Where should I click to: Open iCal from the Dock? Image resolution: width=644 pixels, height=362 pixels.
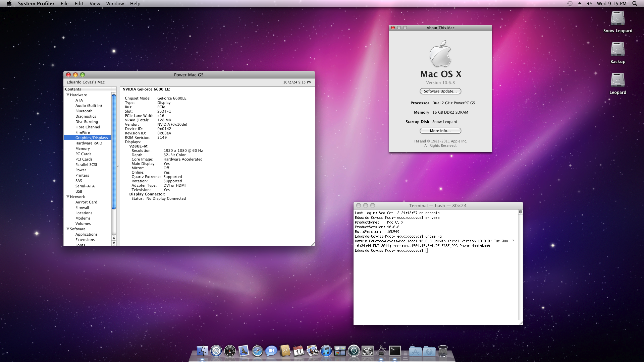click(299, 351)
